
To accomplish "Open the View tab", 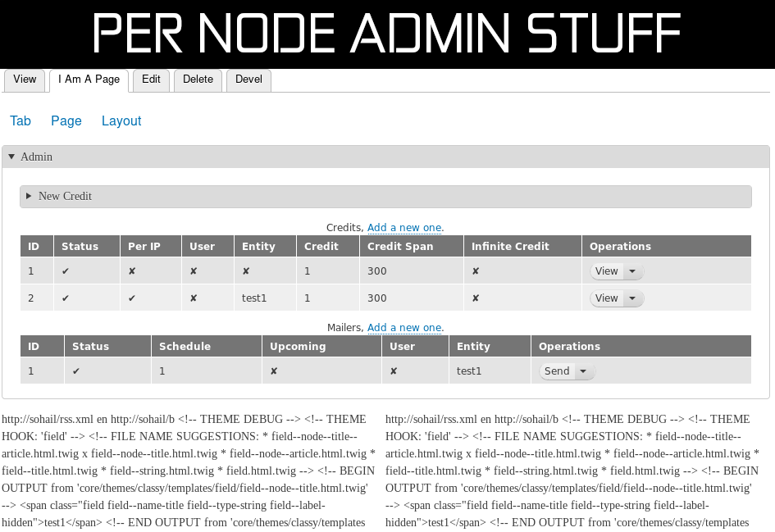I will pos(25,80).
